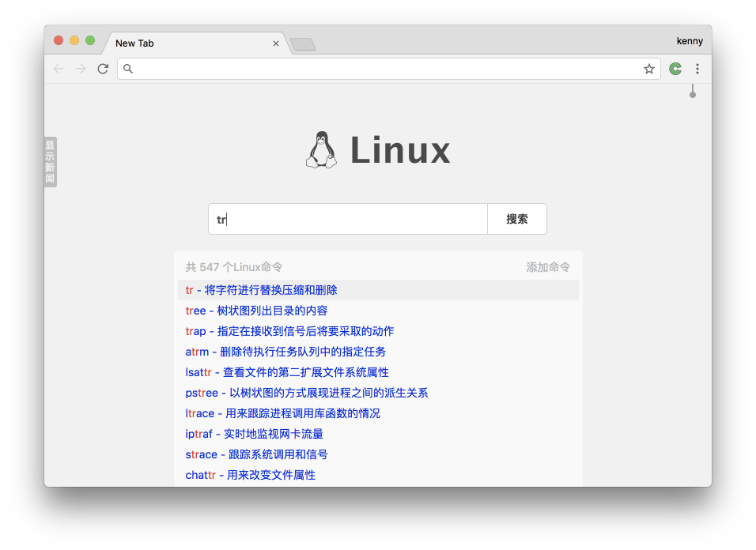Click the browser forward arrow
Viewport: 756px width, 550px height.
tap(81, 69)
